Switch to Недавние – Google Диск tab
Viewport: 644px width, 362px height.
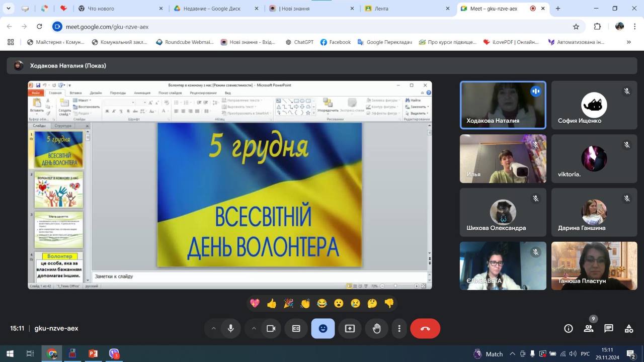pyautogui.click(x=210, y=9)
